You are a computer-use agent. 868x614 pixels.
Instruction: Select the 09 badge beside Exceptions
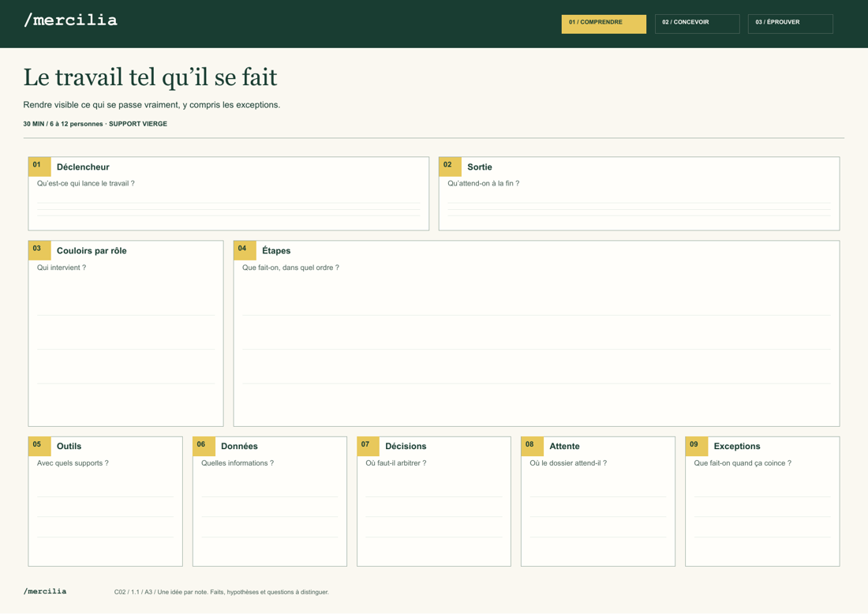click(x=697, y=446)
